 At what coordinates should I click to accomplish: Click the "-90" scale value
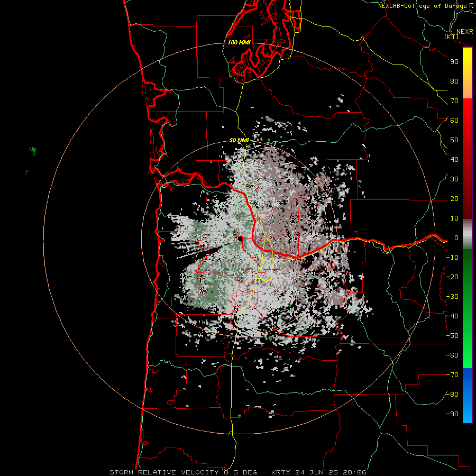[x=452, y=414]
